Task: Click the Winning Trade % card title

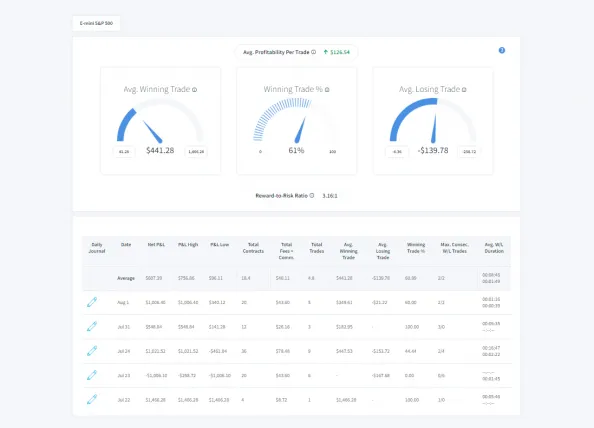Action: pyautogui.click(x=293, y=89)
